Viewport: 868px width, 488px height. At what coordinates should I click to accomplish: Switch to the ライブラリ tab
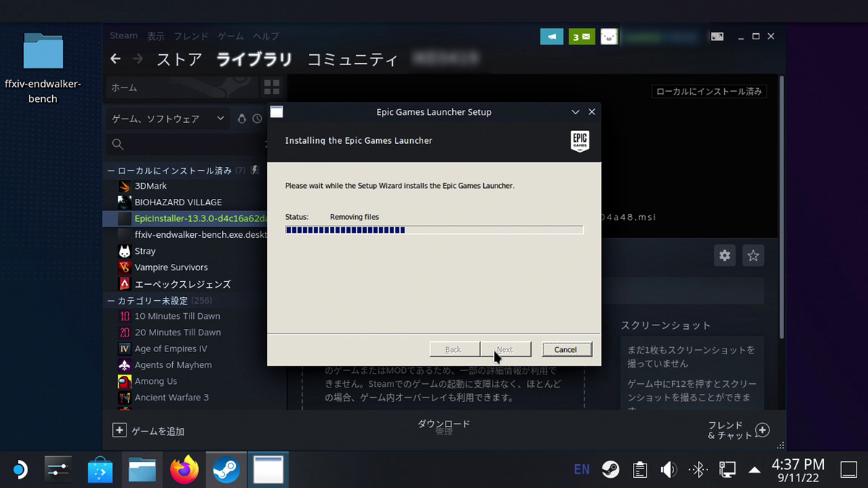point(255,59)
